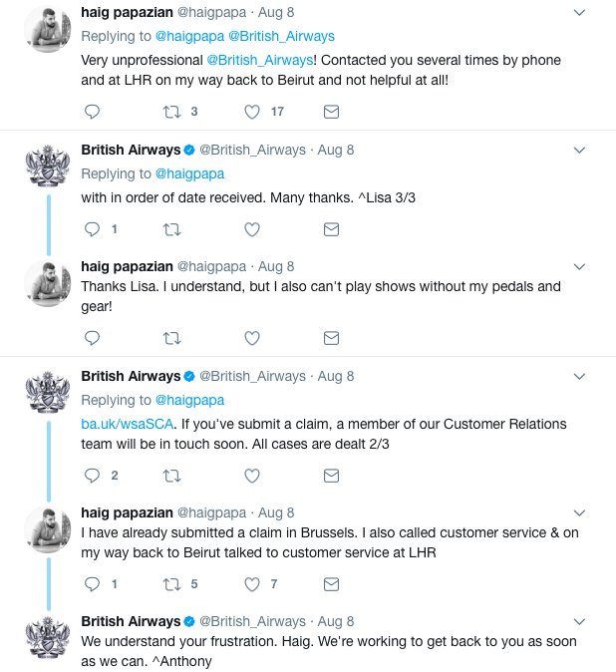Like the 'Thanks Lisa. I understand' tweet
The height and width of the screenshot is (672, 616).
pos(252,338)
